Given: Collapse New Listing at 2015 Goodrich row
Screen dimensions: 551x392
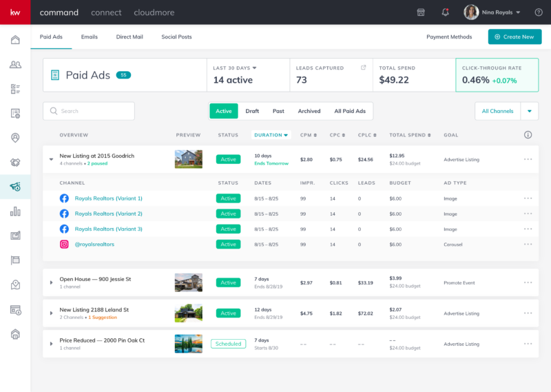Looking at the screenshot, I should click(51, 159).
